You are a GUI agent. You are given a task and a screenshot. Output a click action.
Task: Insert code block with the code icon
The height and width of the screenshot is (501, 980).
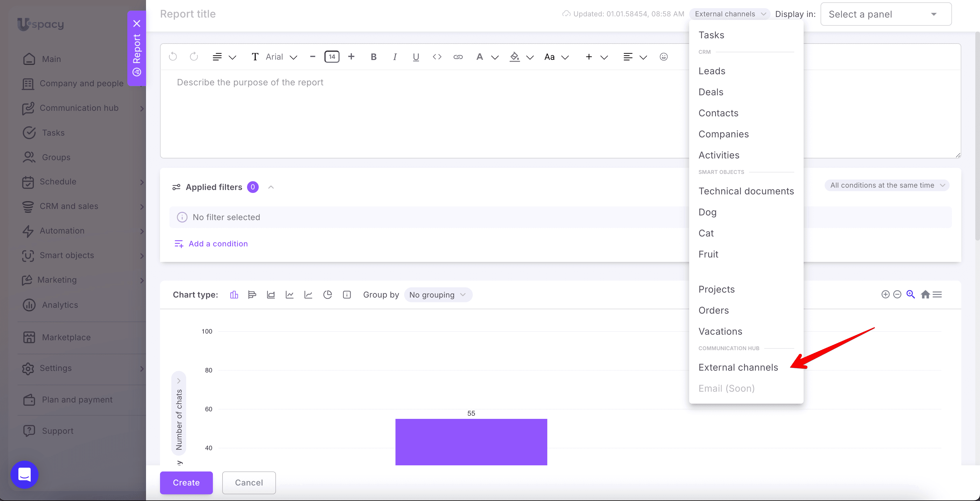(437, 57)
